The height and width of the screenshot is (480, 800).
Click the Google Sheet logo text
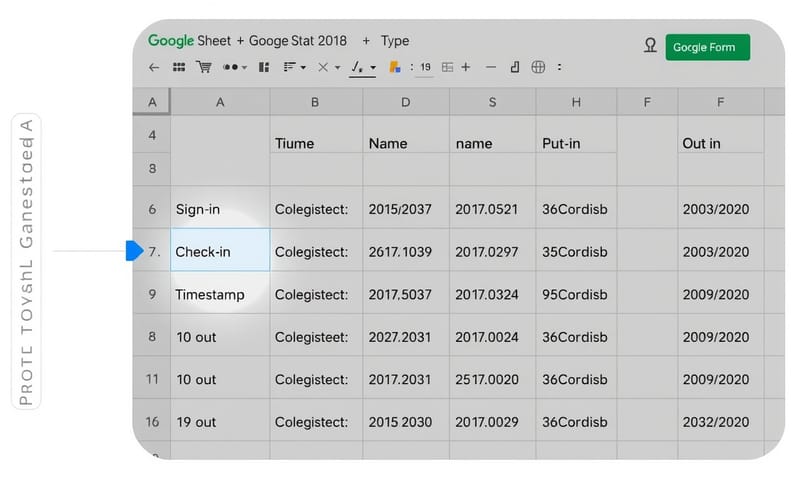pos(189,41)
